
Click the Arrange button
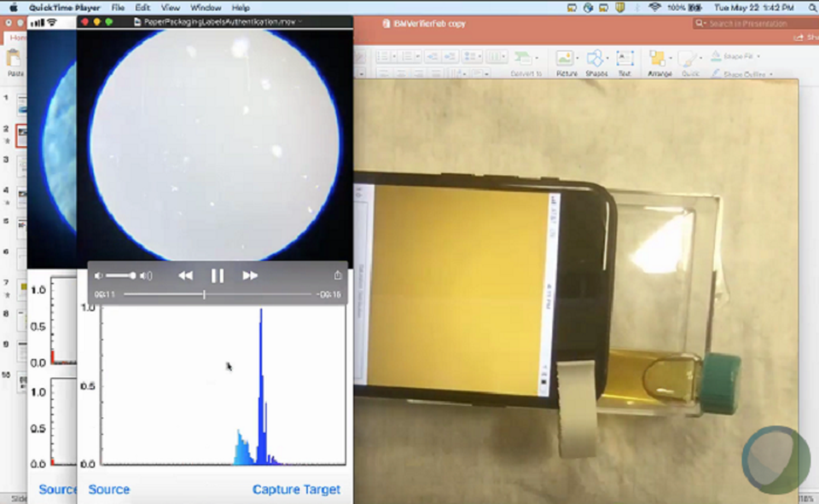(x=657, y=59)
